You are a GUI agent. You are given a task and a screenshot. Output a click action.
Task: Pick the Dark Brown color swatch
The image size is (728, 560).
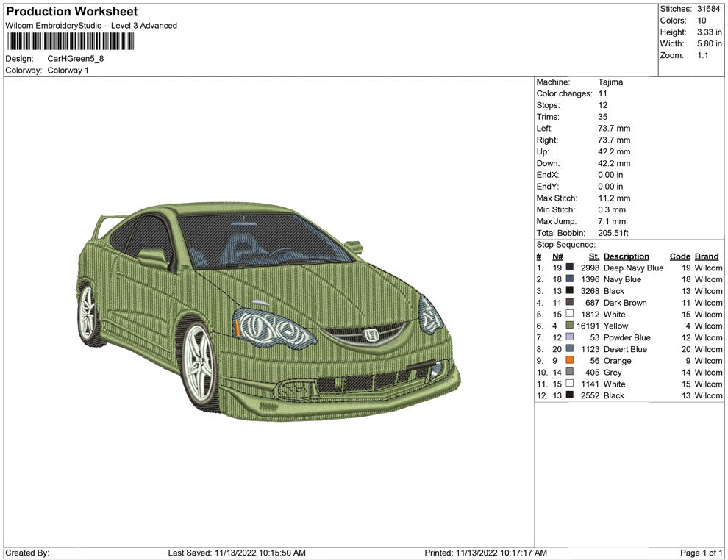(x=570, y=303)
